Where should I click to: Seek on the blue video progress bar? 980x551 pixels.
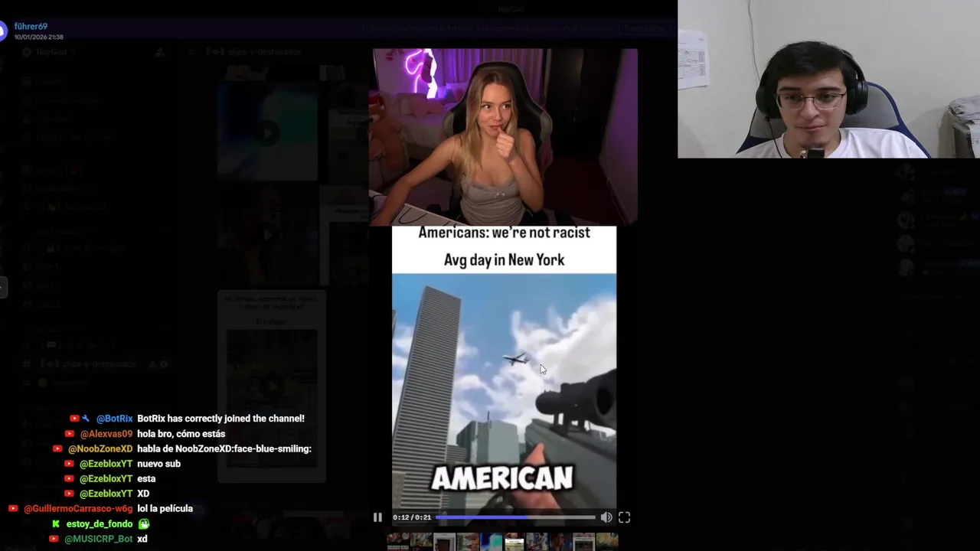(x=515, y=517)
